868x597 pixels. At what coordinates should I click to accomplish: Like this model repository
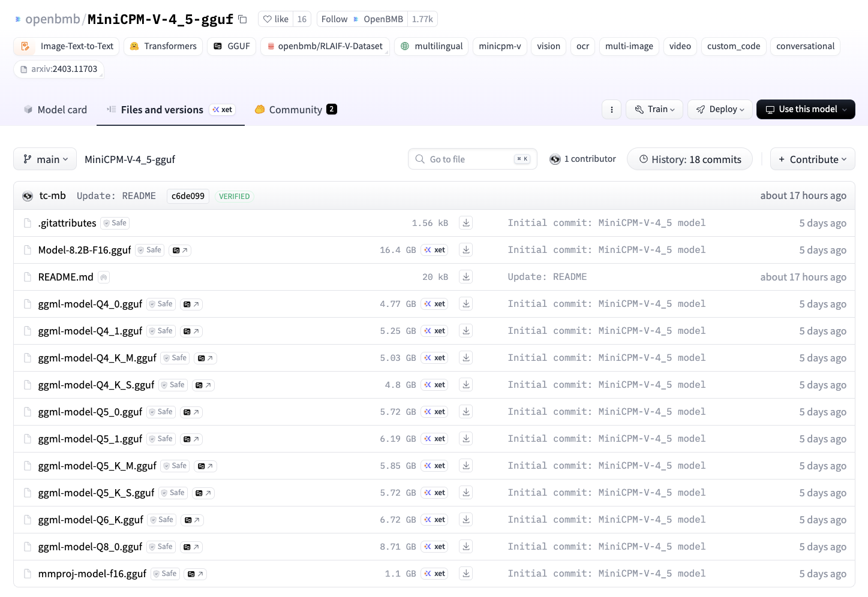click(x=276, y=19)
